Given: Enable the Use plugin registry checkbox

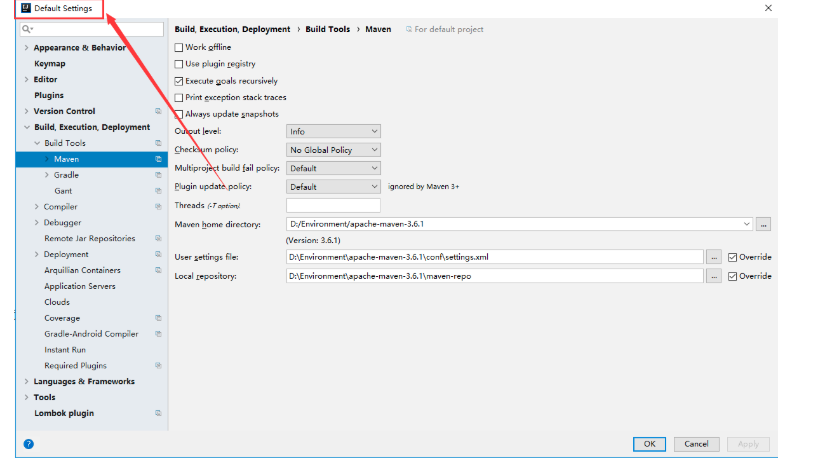Looking at the screenshot, I should [179, 64].
